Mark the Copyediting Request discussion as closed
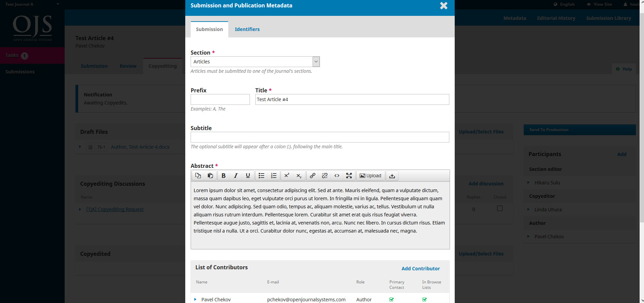Viewport: 644px width, 303px height. click(500, 208)
